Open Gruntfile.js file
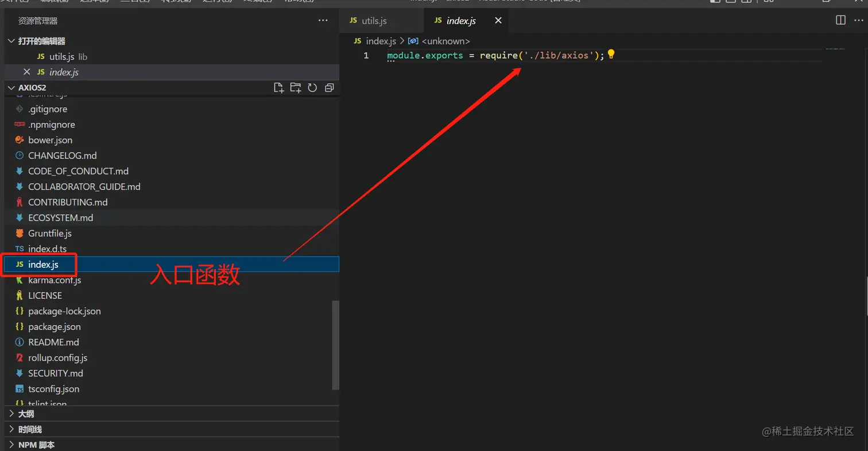 (x=172, y=234)
